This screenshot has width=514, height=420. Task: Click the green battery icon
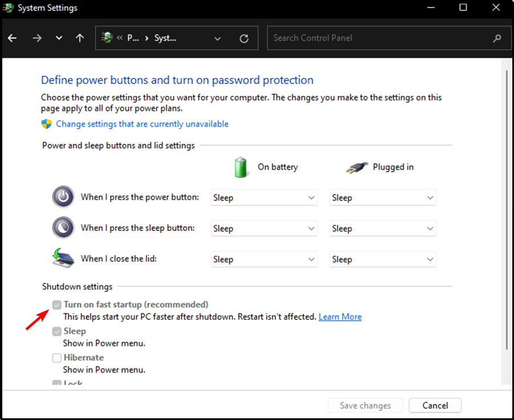tap(240, 167)
